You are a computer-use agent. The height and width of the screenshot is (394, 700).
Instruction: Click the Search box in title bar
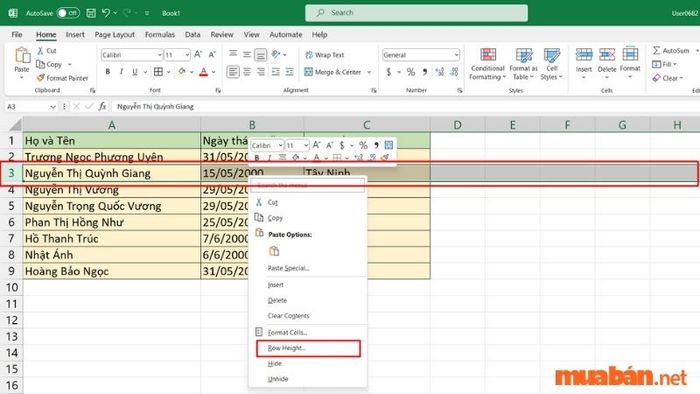point(416,13)
